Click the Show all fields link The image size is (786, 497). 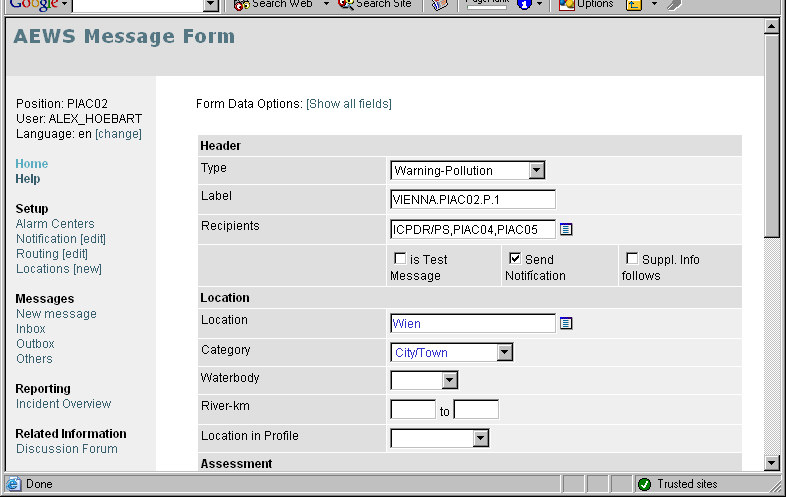click(349, 104)
